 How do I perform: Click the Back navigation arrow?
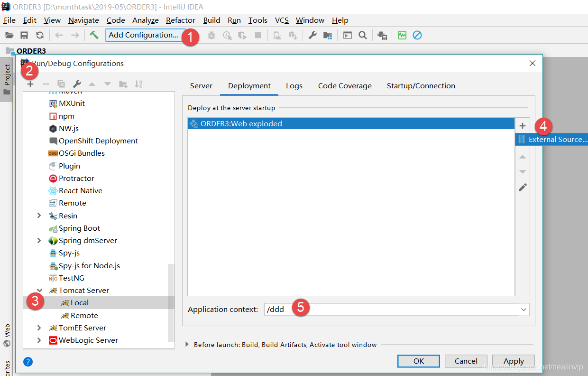(59, 35)
